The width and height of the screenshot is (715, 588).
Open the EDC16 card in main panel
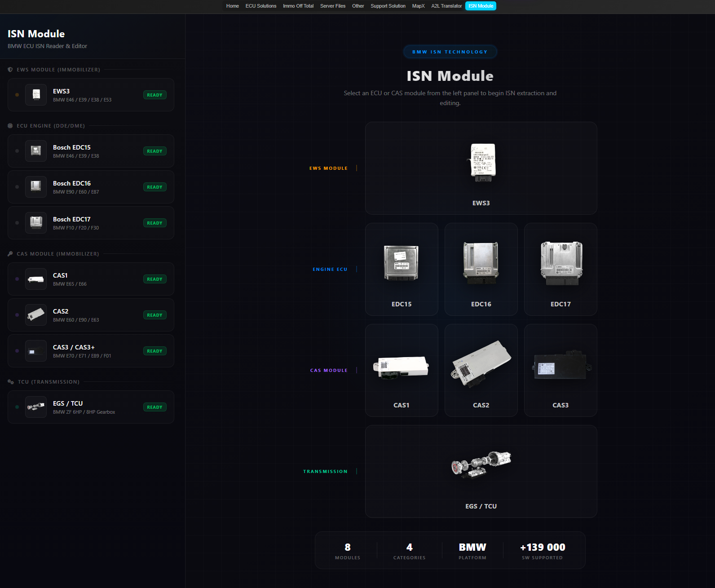tap(481, 269)
